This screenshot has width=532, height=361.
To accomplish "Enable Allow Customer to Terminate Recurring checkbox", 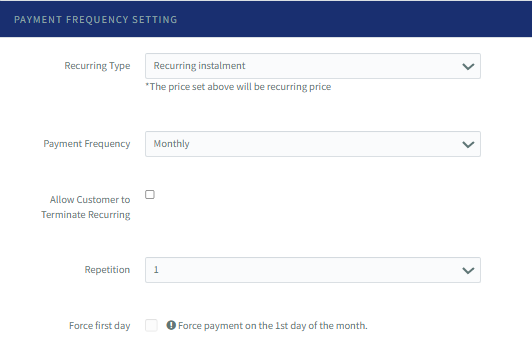I will point(150,194).
